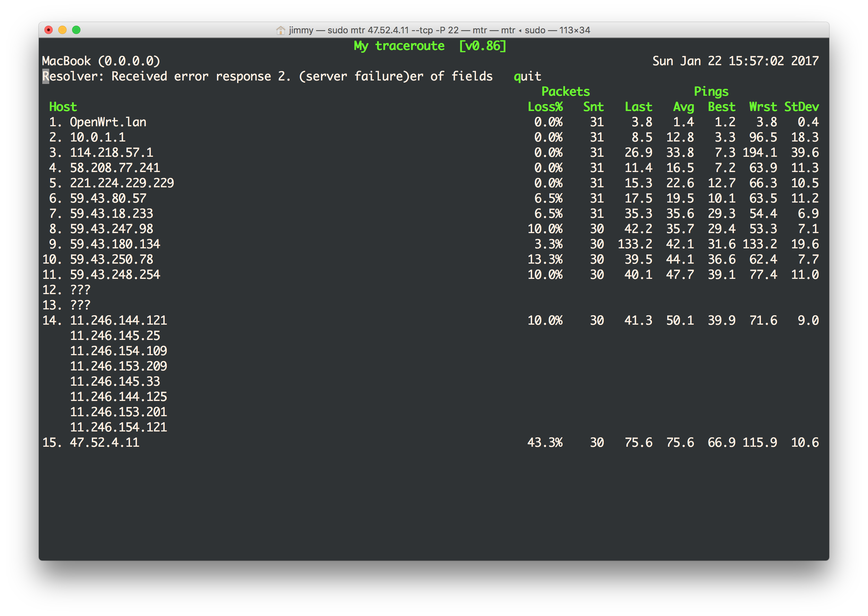Click the 43.3% loss value
Image resolution: width=868 pixels, height=616 pixels.
tap(545, 443)
